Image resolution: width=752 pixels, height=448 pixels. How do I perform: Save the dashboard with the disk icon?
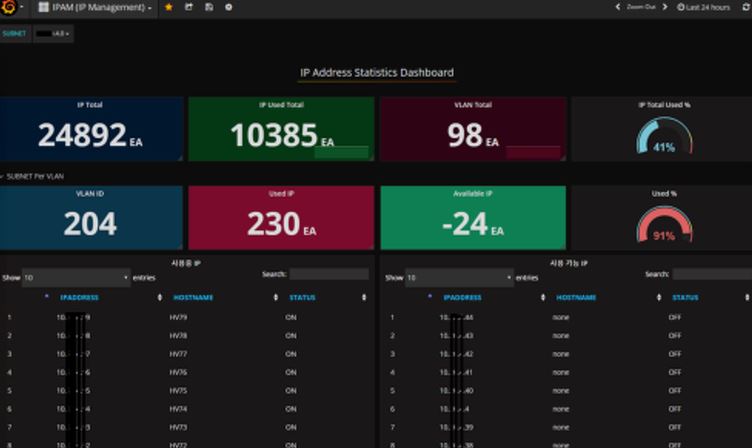[x=209, y=7]
